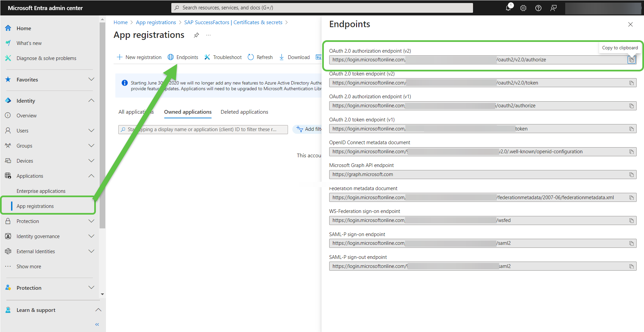Expand External Identities menu

[91, 251]
